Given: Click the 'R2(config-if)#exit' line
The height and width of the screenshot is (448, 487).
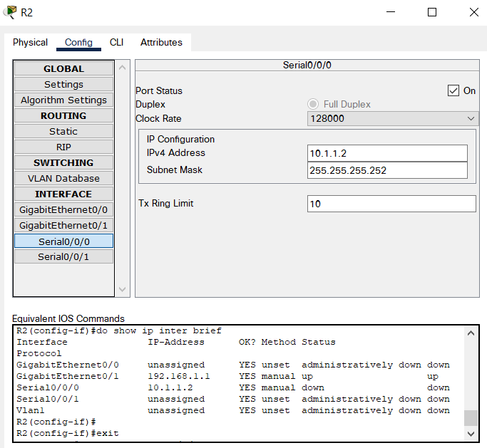Looking at the screenshot, I should click(68, 433).
